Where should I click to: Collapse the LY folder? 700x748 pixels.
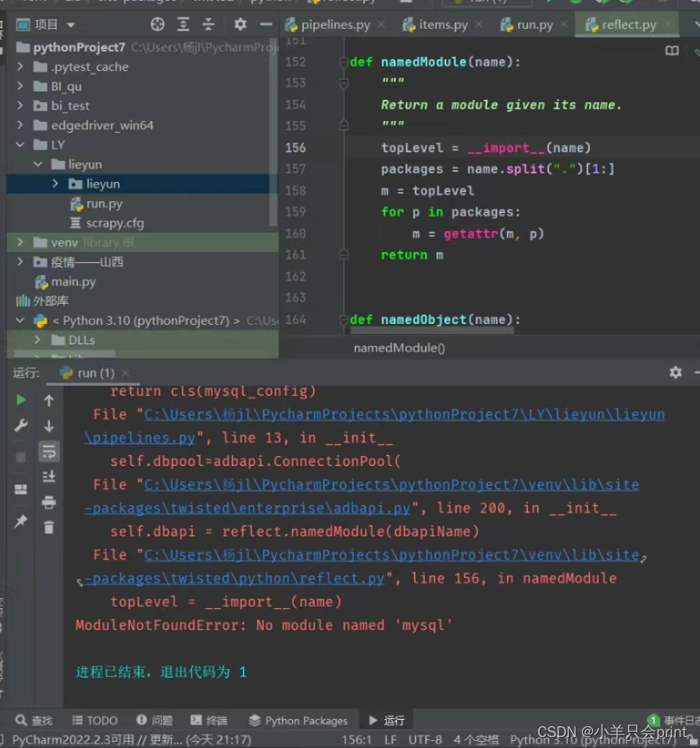pos(20,144)
